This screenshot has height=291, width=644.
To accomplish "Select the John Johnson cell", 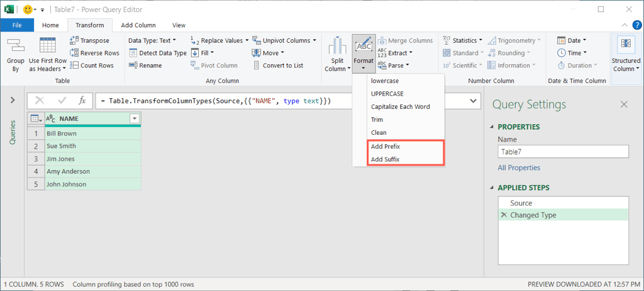I will pyautogui.click(x=93, y=184).
